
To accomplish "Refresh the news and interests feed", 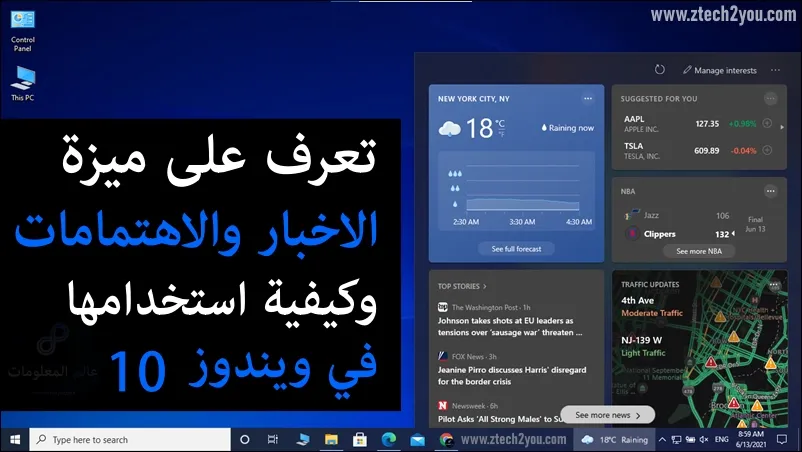I will [x=660, y=70].
